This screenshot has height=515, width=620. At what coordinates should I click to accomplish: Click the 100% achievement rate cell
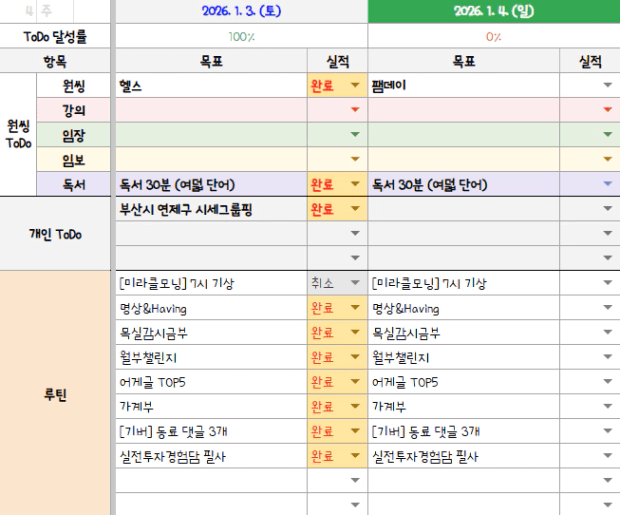242,36
